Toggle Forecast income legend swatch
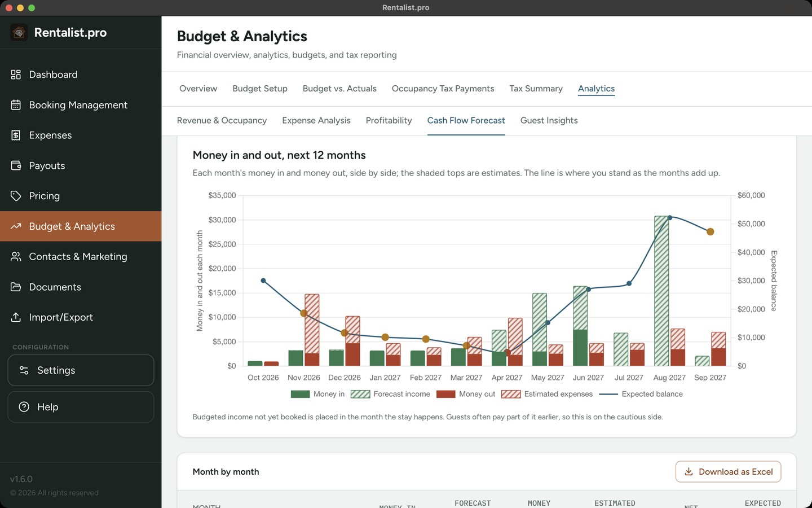The image size is (812, 508). pyautogui.click(x=360, y=394)
